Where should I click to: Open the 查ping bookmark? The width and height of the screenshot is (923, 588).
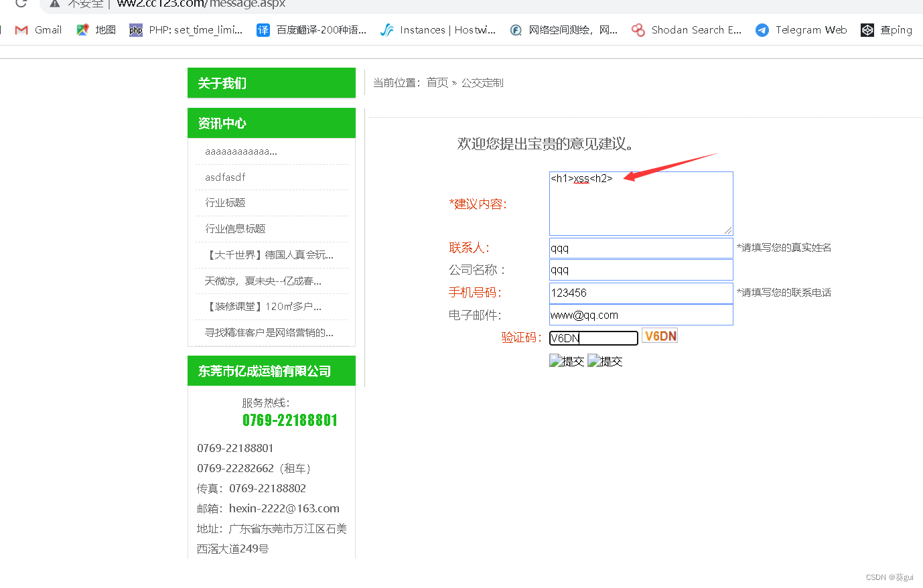coord(887,30)
